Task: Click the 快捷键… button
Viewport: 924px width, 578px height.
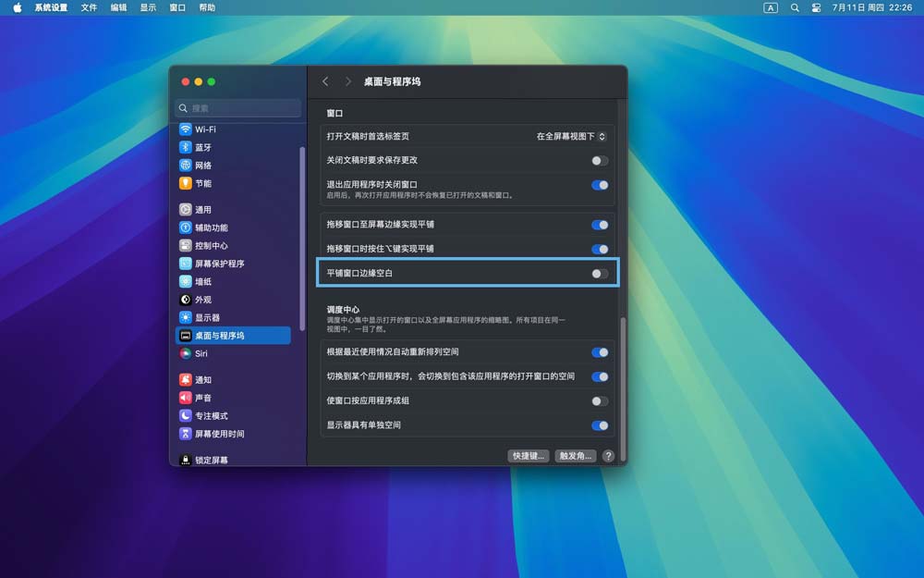Action: click(x=528, y=455)
